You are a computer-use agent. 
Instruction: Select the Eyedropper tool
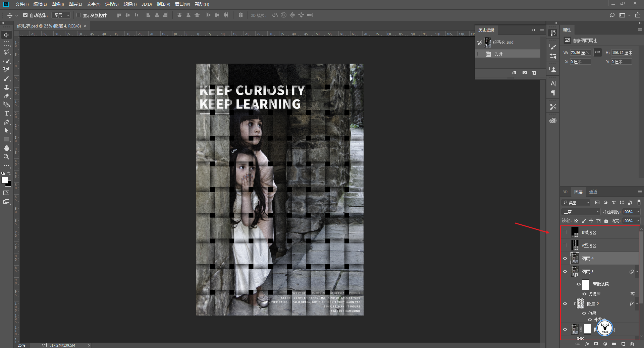[x=6, y=70]
